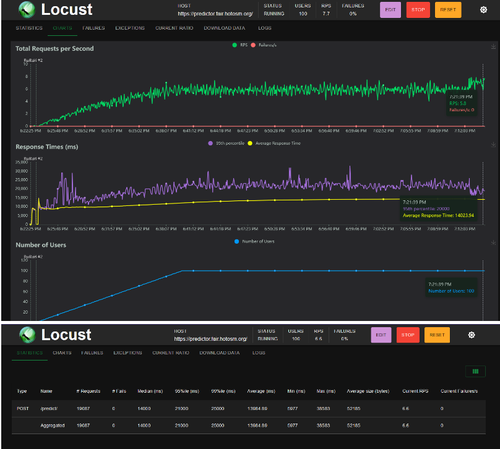Toggle 95th percentile series in legend
Image resolution: width=500 pixels, height=449 pixels.
(226, 143)
